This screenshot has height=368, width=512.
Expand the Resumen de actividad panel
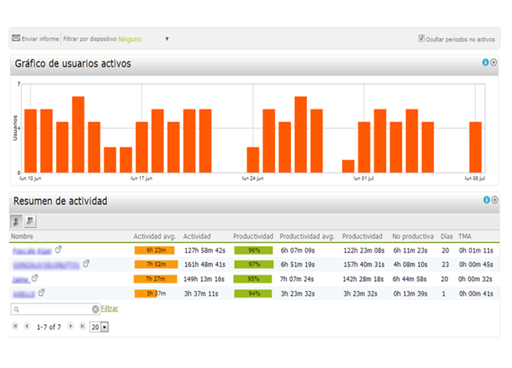[495, 200]
